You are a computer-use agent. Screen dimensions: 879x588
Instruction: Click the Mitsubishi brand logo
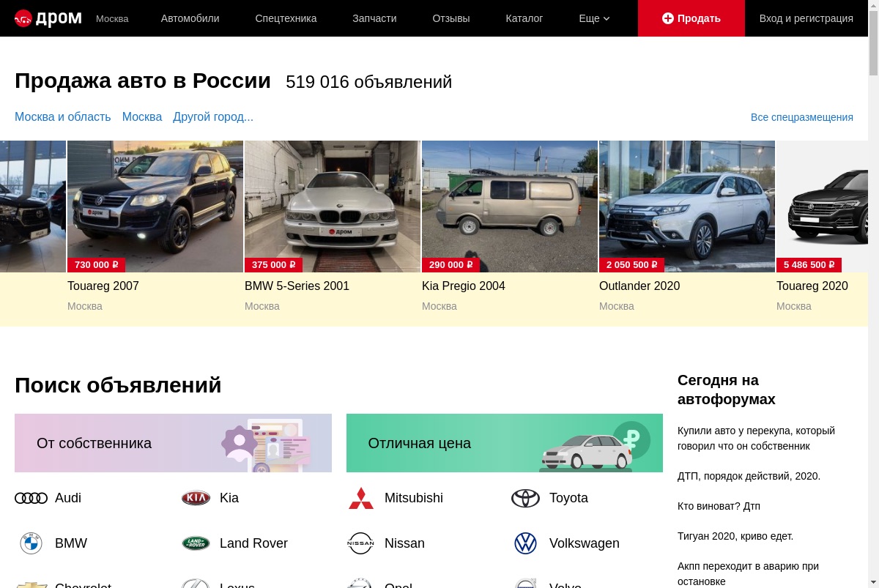click(360, 498)
